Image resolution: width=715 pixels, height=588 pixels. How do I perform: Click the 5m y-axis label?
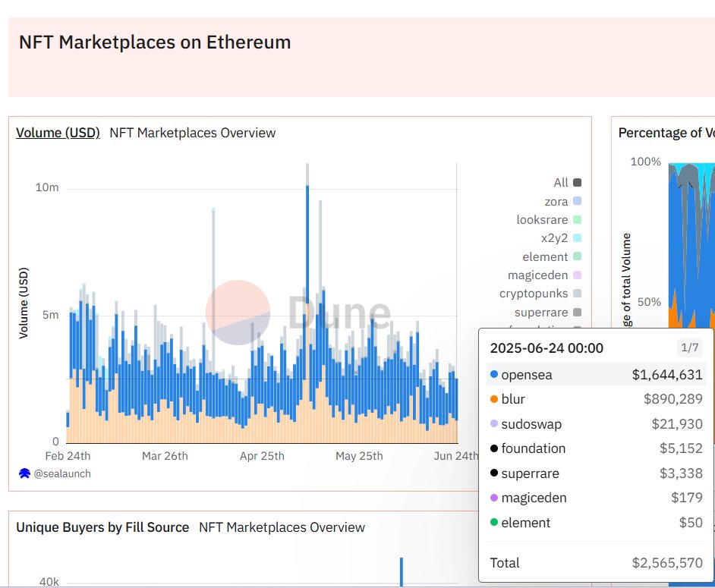coord(50,315)
